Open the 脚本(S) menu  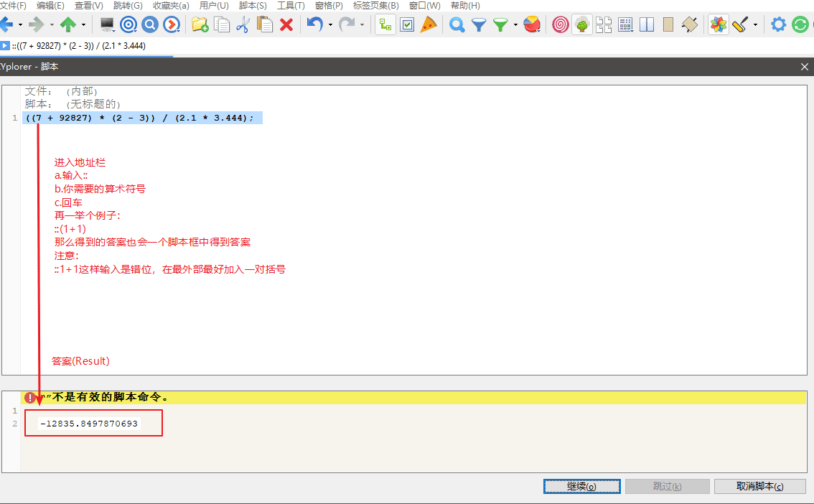tap(253, 5)
